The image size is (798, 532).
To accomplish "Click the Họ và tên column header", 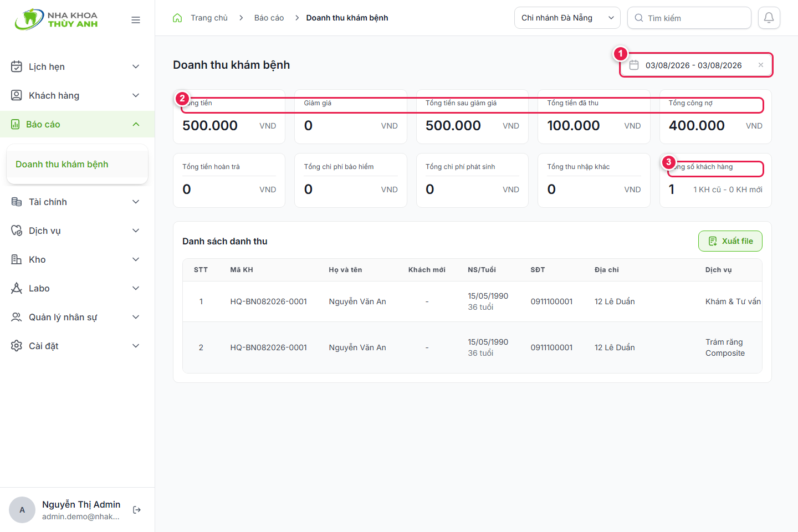I will pyautogui.click(x=345, y=270).
